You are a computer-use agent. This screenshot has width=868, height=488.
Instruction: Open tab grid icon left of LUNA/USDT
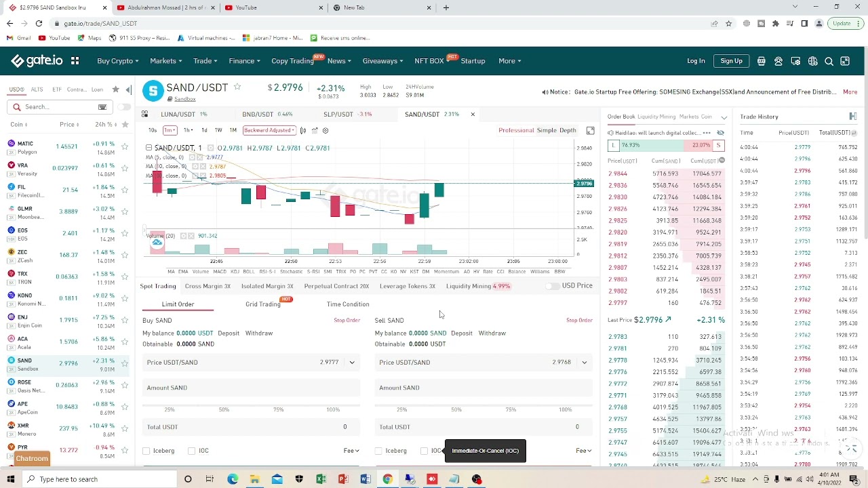(144, 114)
